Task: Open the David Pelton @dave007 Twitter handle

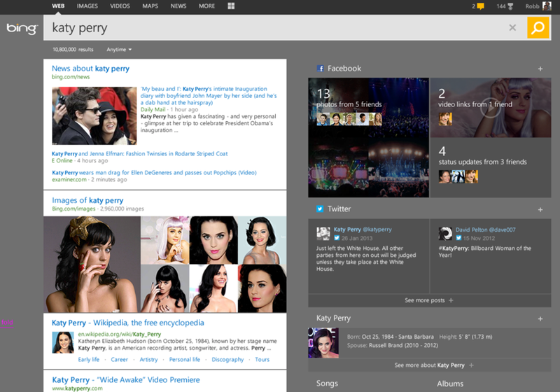Action: tap(486, 230)
